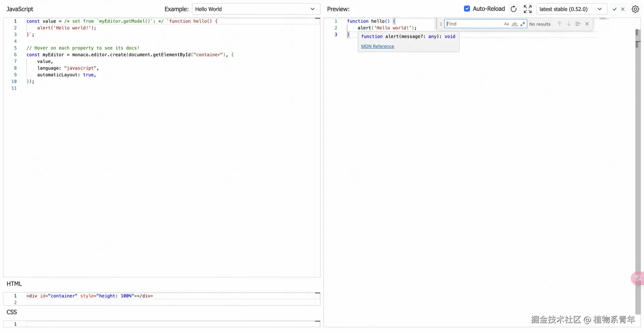Click the hover tooltip signature 'function alert(message?: any): void'
Screen dimensions: 644x333
408,37
